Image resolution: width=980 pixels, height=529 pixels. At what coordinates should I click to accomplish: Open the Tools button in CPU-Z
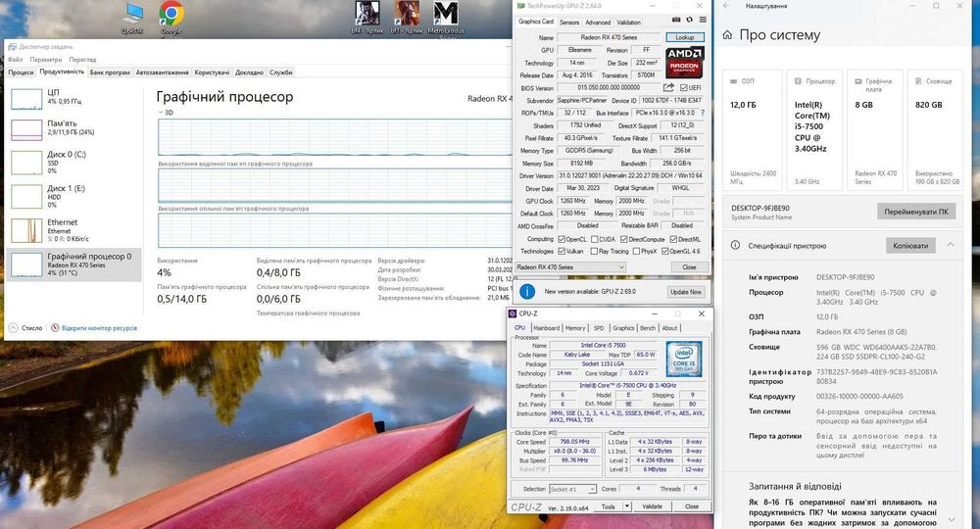point(609,506)
